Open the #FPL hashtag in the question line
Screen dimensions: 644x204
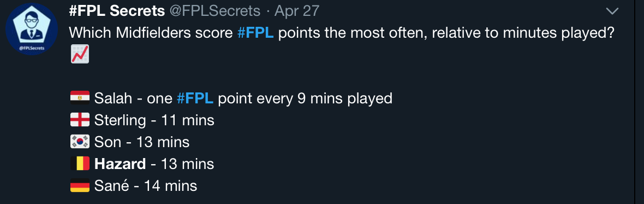pos(255,33)
